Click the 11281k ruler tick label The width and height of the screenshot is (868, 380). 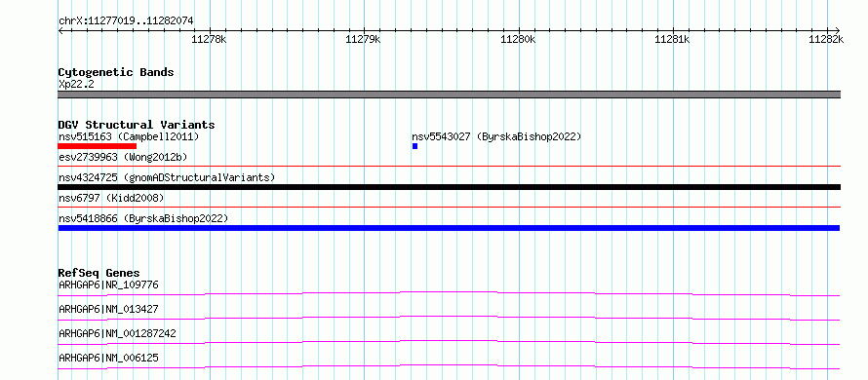pos(673,39)
